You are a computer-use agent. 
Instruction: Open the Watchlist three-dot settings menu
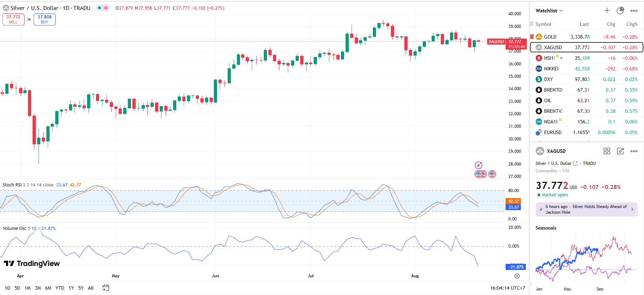634,11
